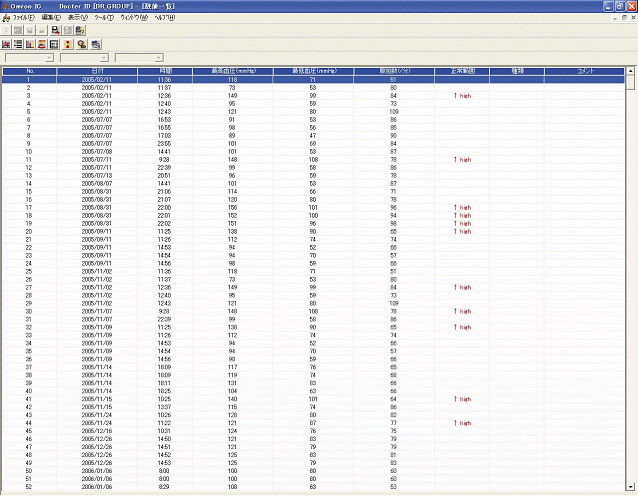Open the ファイル(F) menu
Viewport: 638px width, 496px height.
tap(24, 18)
